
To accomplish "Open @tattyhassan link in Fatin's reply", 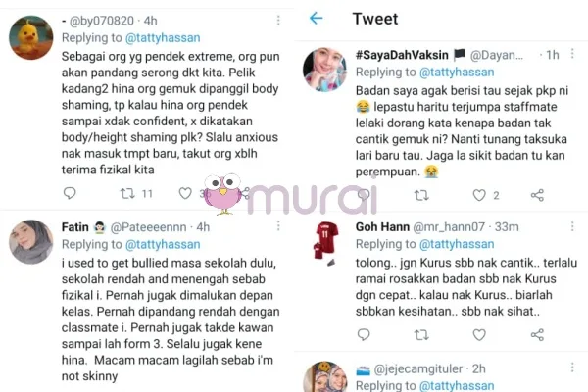I will (163, 245).
